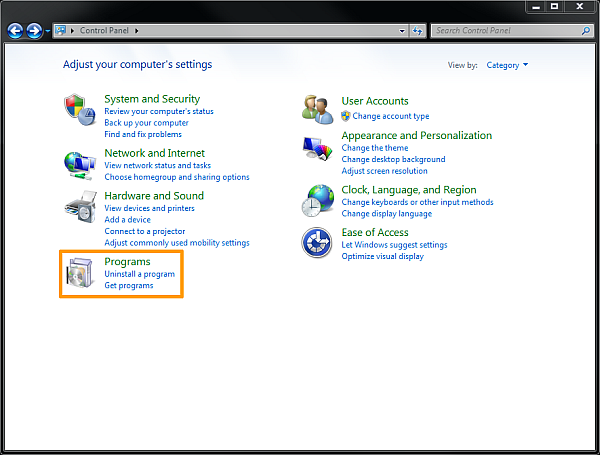This screenshot has height=455, width=600.
Task: Open address bar history dropdown
Action: click(402, 31)
